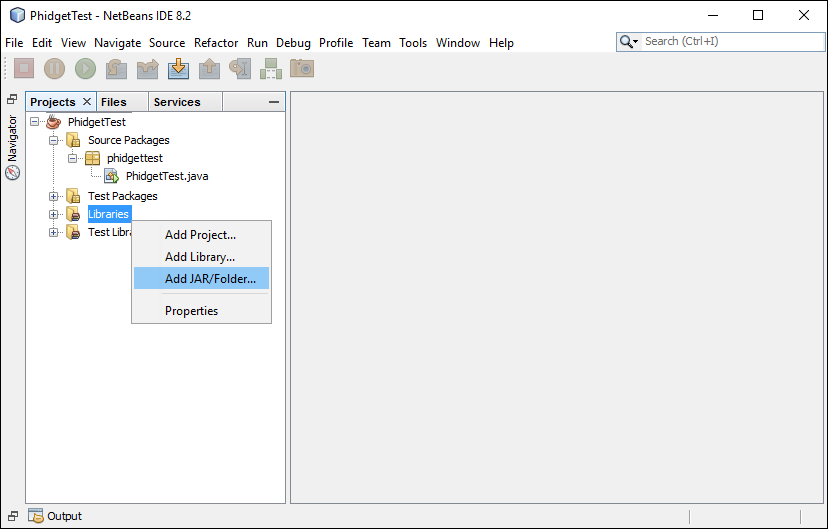This screenshot has width=828, height=529.
Task: Click the NetBeans cube icon in title bar
Action: (x=17, y=15)
